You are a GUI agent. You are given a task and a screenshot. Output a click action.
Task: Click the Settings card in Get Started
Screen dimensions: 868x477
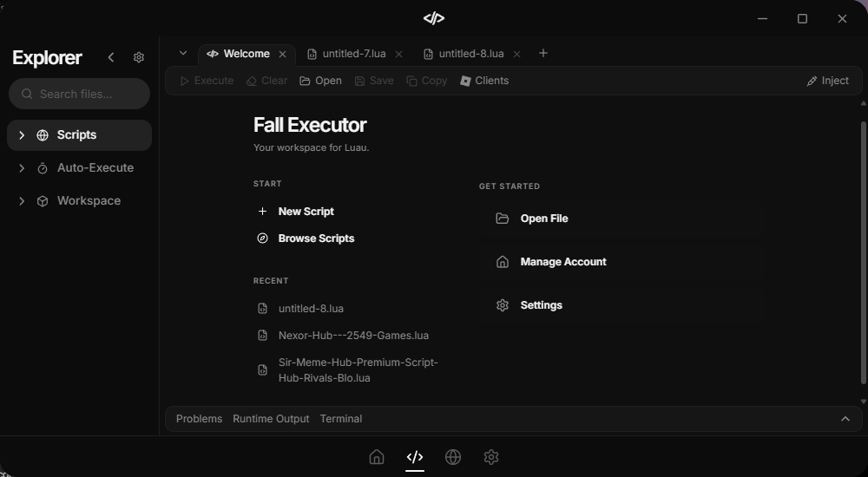pos(623,305)
